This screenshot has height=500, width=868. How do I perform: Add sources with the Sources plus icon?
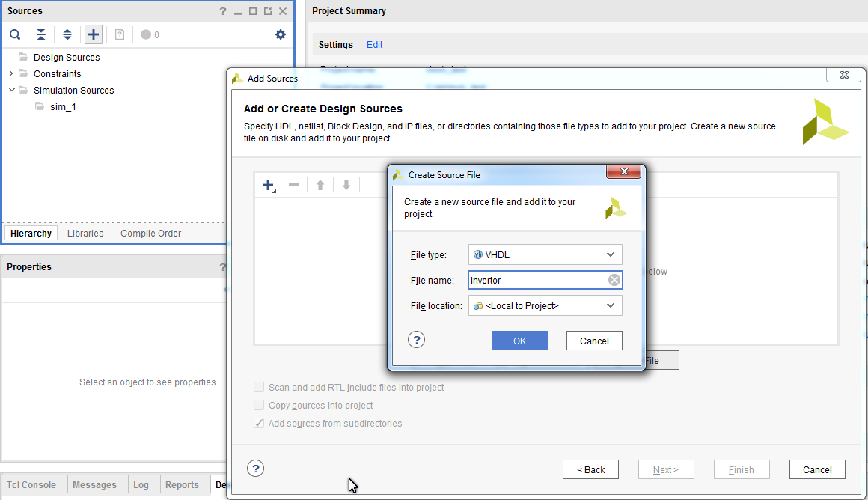94,34
